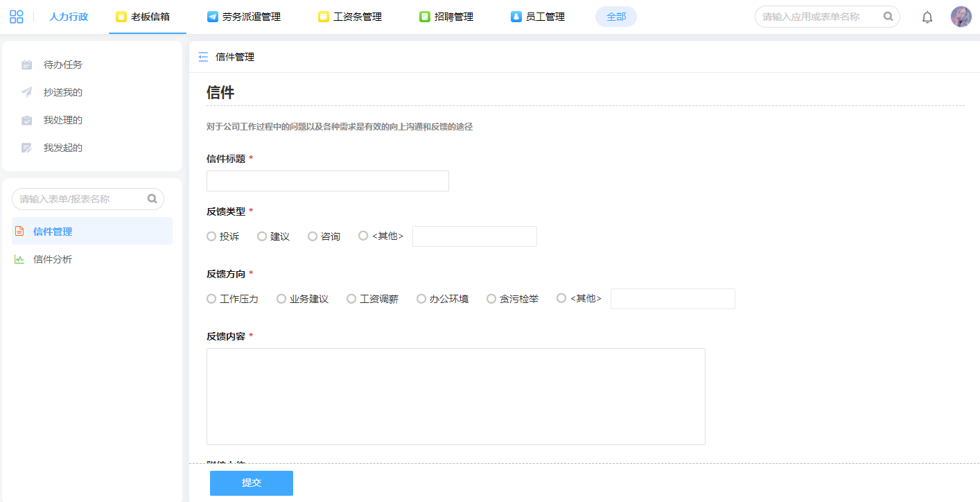Expand the 全部 apps button
Screen dimensions: 980x502
pos(615,17)
